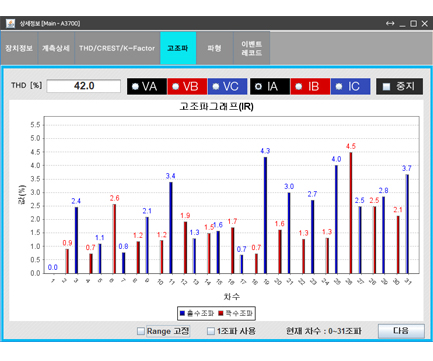Open the 이벤트 레코드 tab
The width and height of the screenshot is (433, 361).
pyautogui.click(x=252, y=48)
